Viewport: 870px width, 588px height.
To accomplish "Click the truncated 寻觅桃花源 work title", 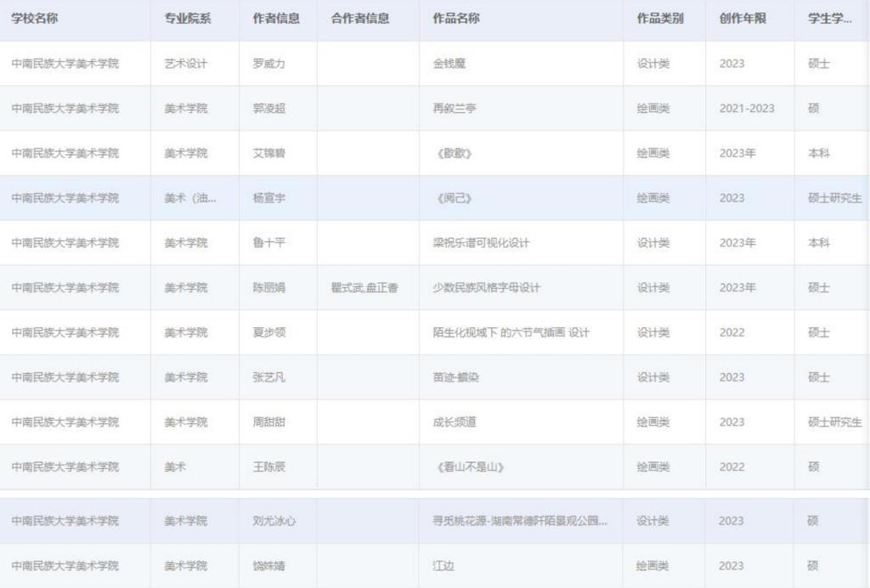I will [x=520, y=521].
